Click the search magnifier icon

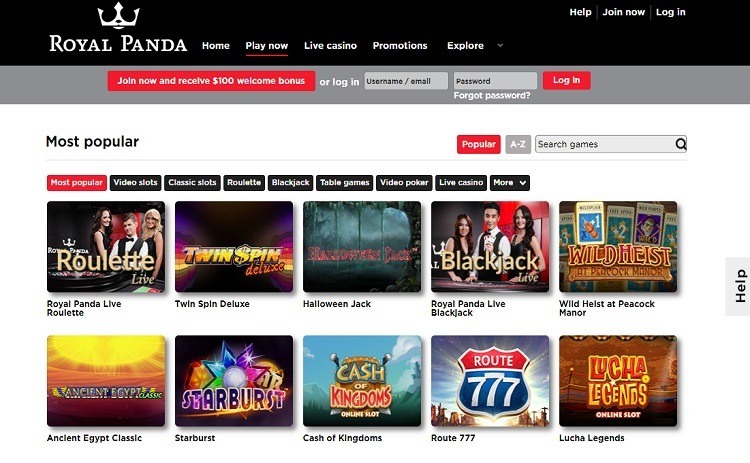click(x=681, y=144)
